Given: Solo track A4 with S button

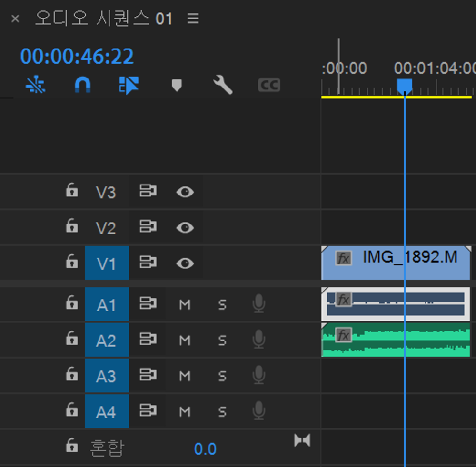Looking at the screenshot, I should [x=222, y=412].
